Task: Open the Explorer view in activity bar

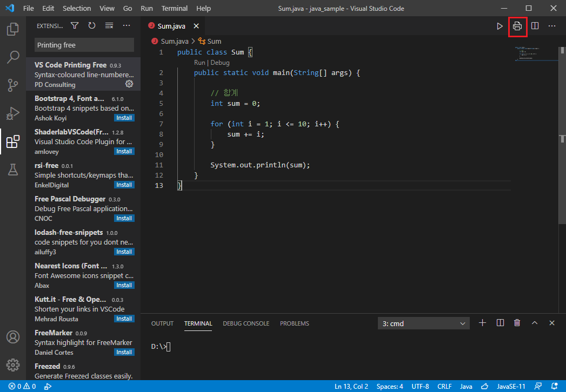Action: [13, 29]
